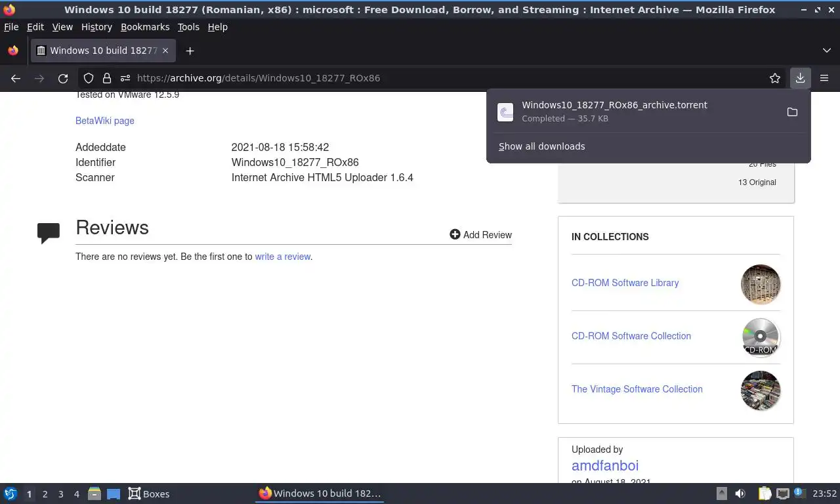
Task: Close the Windows 10 build 18277 tab
Action: [x=165, y=51]
